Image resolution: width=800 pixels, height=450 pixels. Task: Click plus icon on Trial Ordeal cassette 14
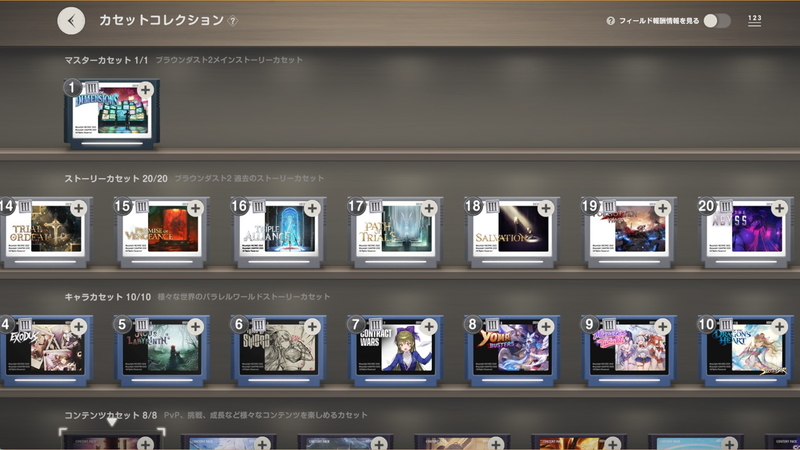pos(79,208)
